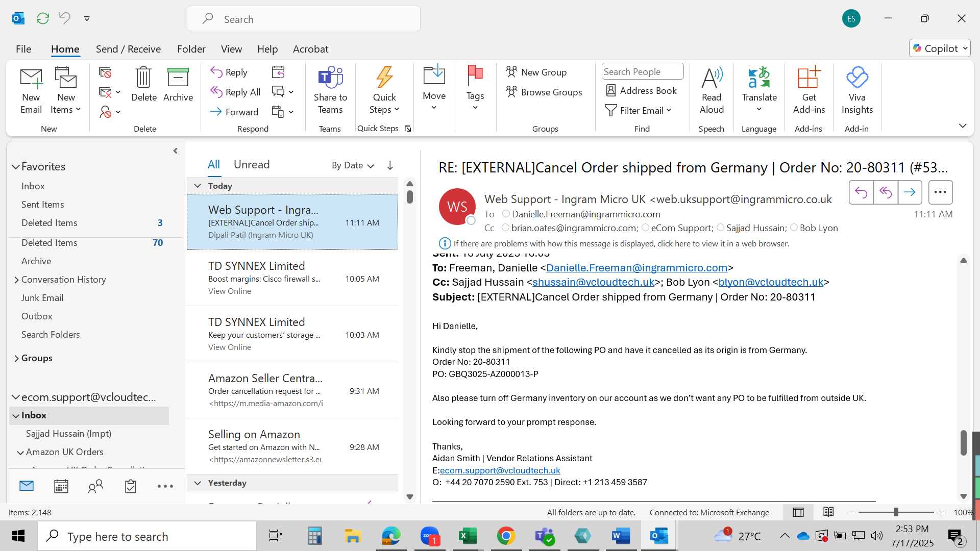Collapse the Yesterday message group
Screen dimensions: 980x551
(x=198, y=483)
